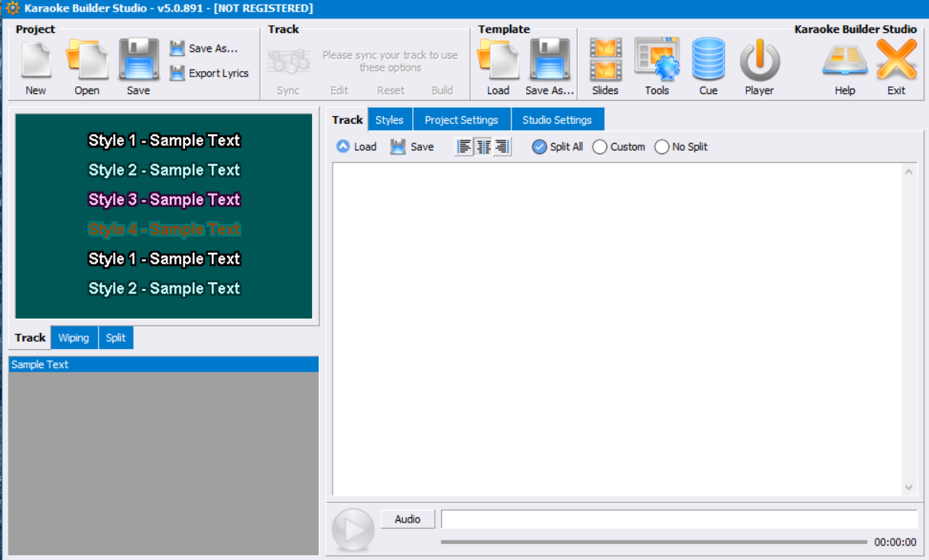Image resolution: width=929 pixels, height=560 pixels.
Task: Select center text alignment
Action: pyautogui.click(x=482, y=146)
